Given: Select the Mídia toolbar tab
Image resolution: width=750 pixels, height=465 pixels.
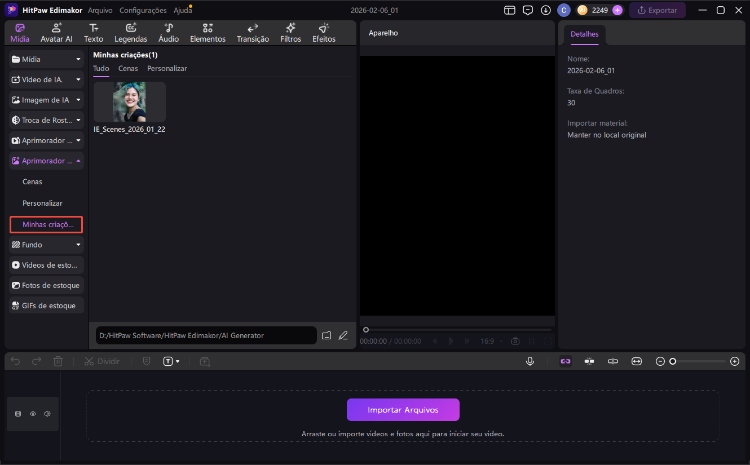Looking at the screenshot, I should pyautogui.click(x=20, y=33).
